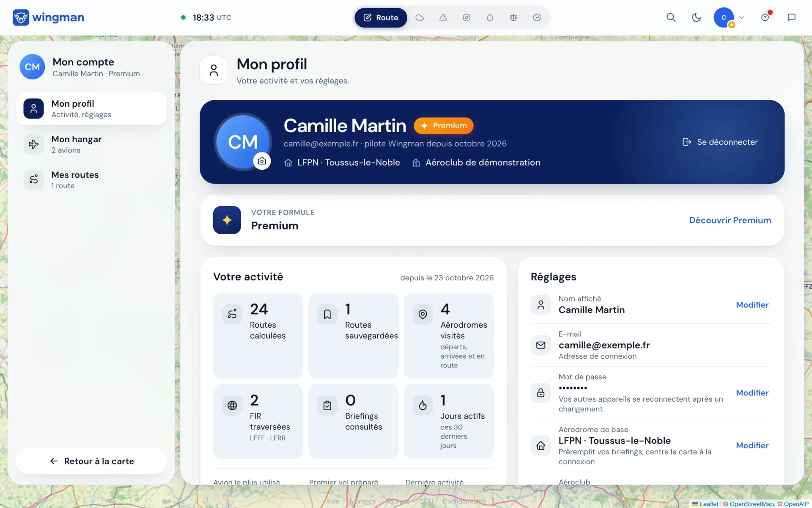Click the Aérodromes visités location pin icon
This screenshot has height=508, width=812.
pyautogui.click(x=422, y=315)
